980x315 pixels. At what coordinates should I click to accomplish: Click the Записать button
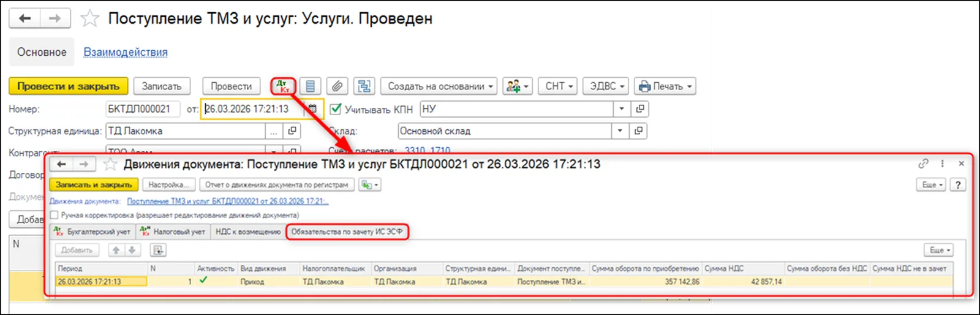click(x=162, y=86)
